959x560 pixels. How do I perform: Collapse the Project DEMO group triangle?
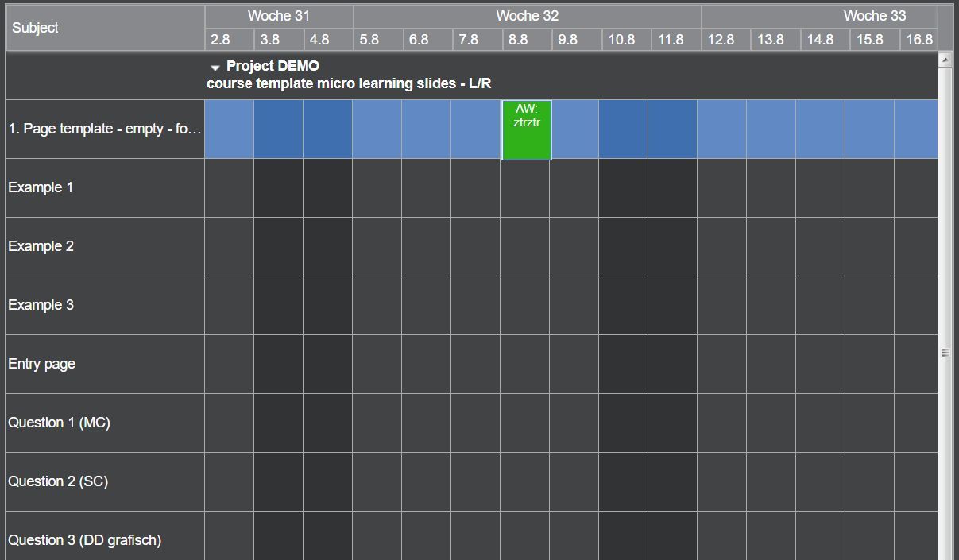point(215,68)
